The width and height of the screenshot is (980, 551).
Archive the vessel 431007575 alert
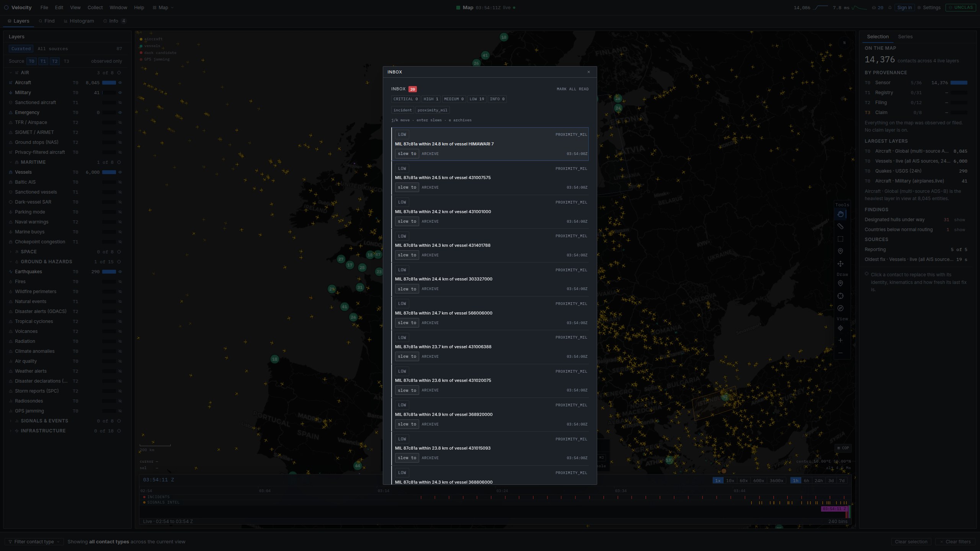(x=430, y=187)
